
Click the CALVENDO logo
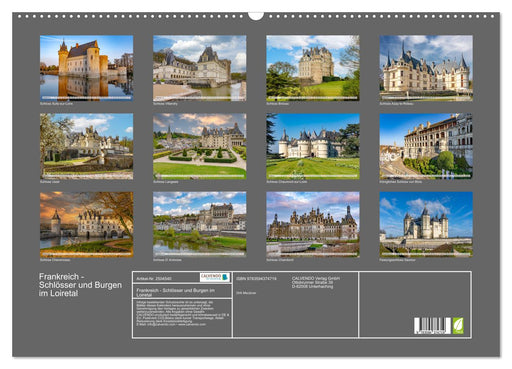[215, 277]
